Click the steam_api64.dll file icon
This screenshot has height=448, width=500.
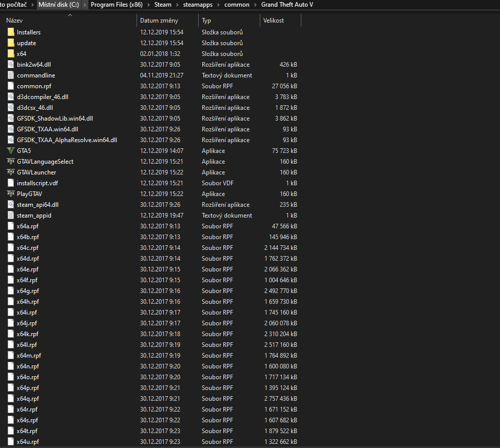[11, 205]
